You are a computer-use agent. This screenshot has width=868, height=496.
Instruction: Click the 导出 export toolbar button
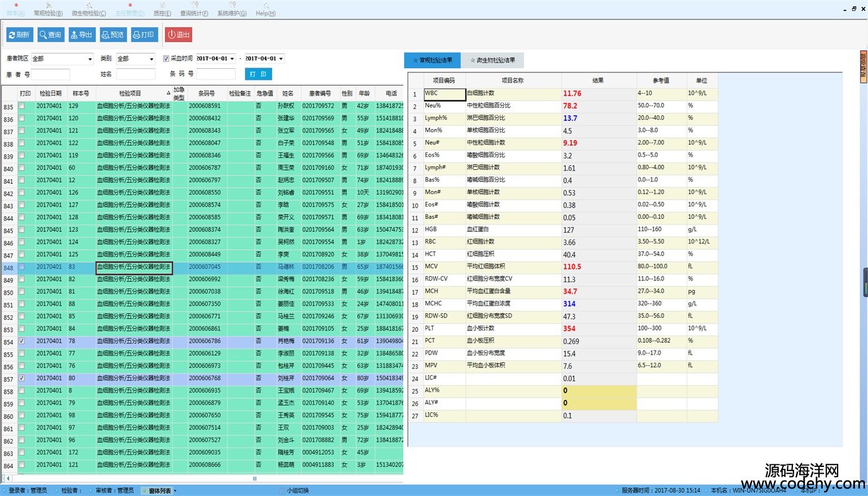(81, 35)
